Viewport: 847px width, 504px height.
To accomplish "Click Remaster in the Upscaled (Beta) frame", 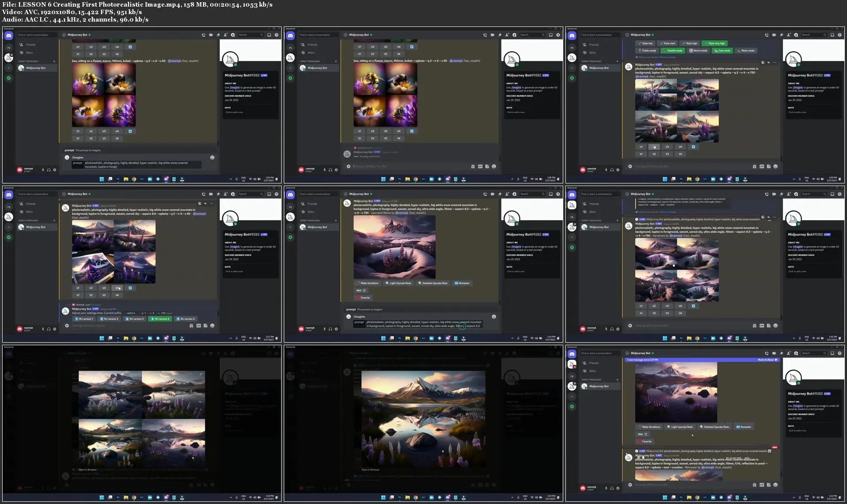I will pyautogui.click(x=463, y=283).
